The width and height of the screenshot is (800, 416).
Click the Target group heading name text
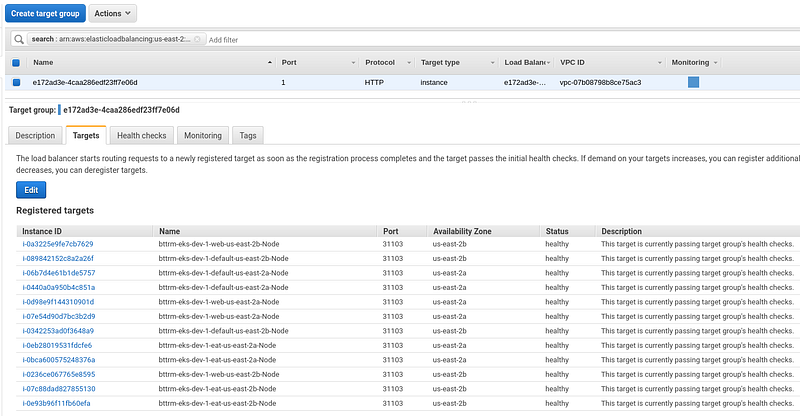coord(121,110)
